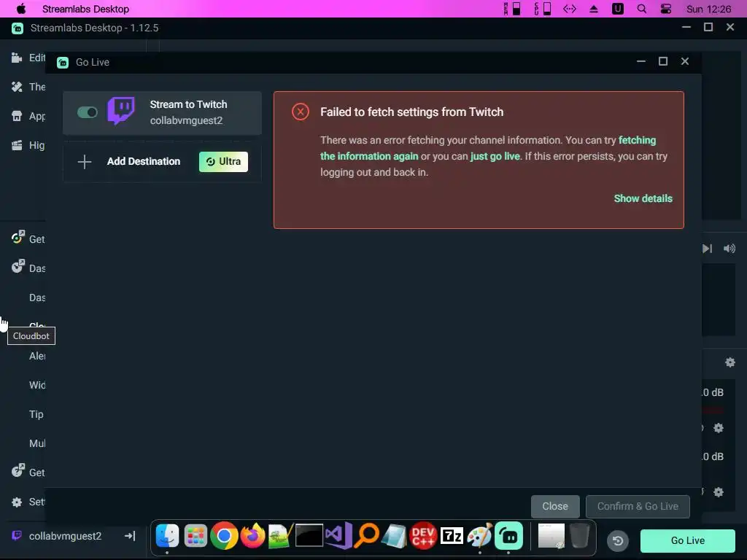Open Dev-C++ from the dock
The image size is (747, 560).
coord(423,536)
